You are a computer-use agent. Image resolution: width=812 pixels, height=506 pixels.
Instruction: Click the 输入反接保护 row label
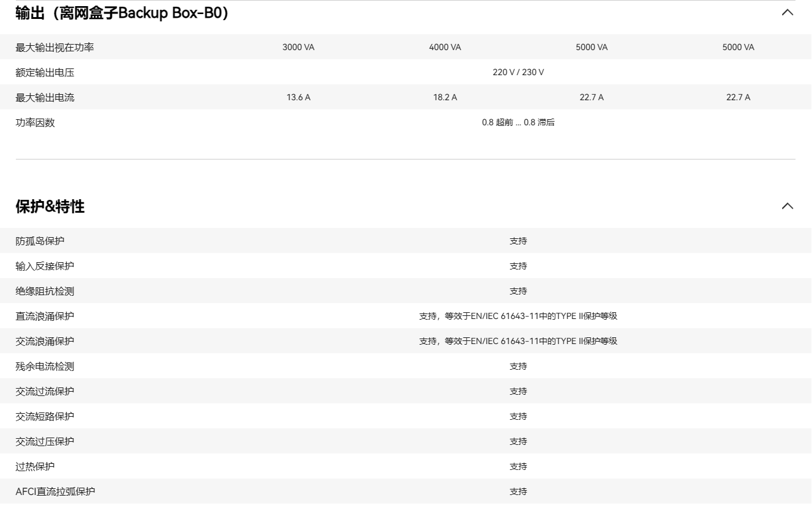pyautogui.click(x=45, y=266)
